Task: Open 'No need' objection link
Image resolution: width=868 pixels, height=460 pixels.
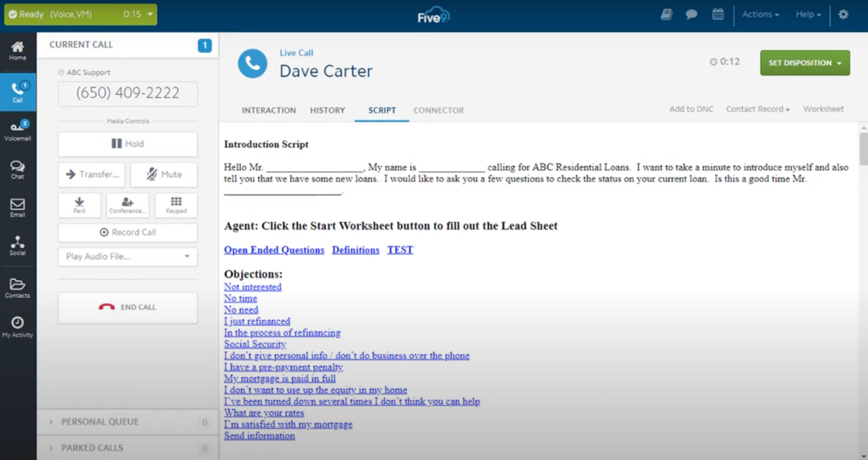Action: click(241, 310)
